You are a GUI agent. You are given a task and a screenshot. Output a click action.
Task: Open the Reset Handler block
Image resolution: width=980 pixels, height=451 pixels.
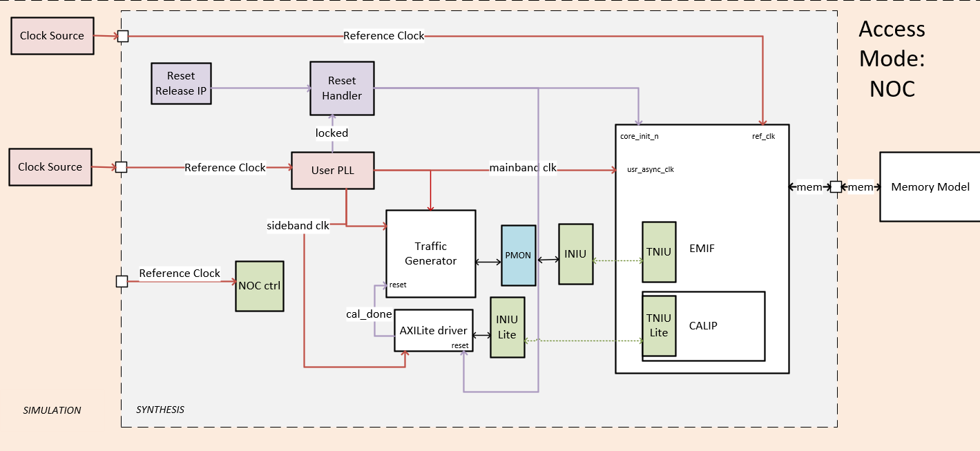342,88
